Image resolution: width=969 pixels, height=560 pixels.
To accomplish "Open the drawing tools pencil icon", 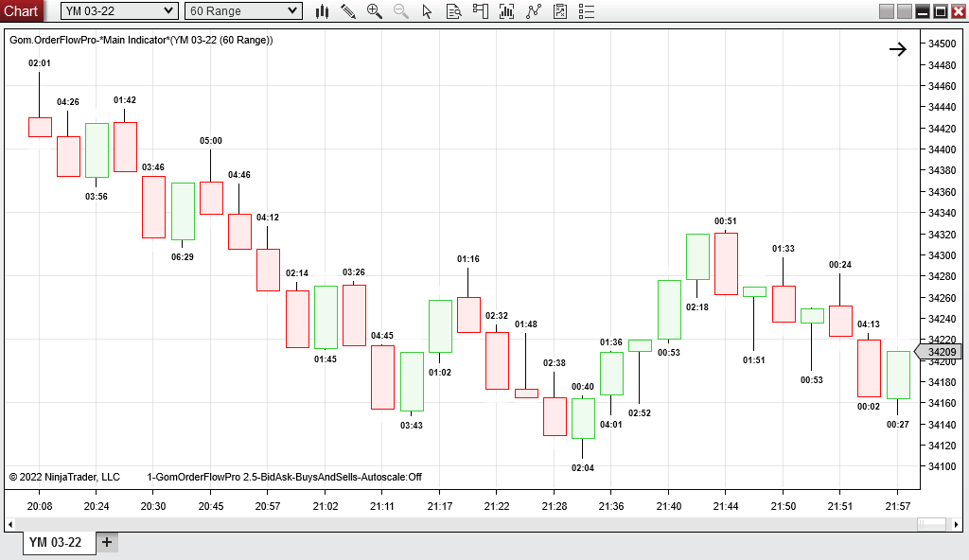I will (348, 11).
